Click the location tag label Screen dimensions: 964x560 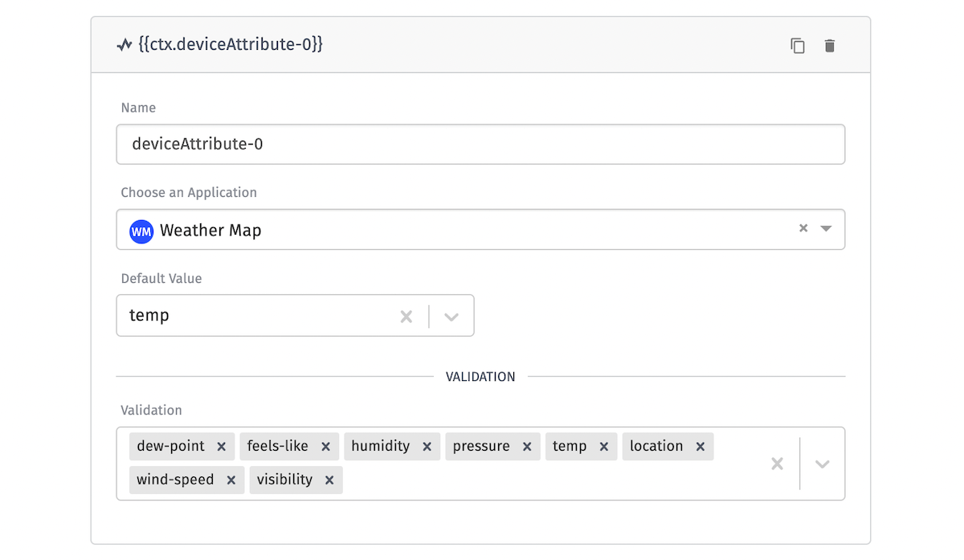click(x=656, y=446)
